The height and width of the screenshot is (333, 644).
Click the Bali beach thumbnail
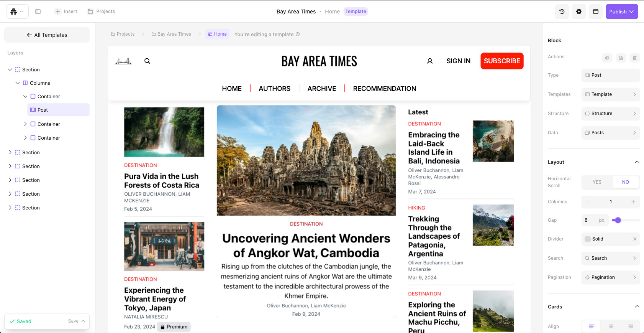[x=493, y=141]
